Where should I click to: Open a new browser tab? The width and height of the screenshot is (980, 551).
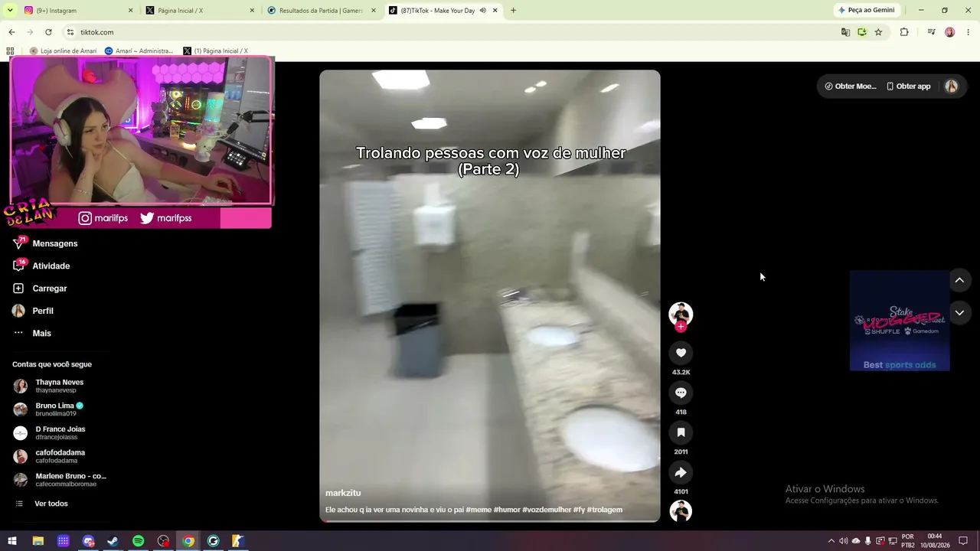tap(513, 11)
